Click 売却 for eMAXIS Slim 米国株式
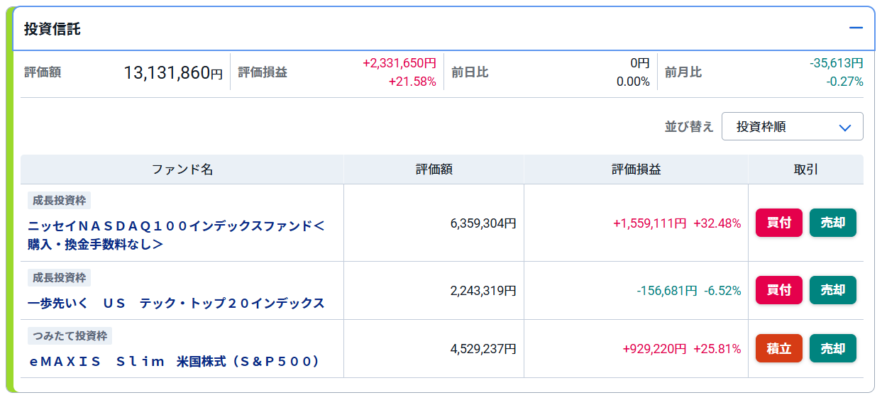The width and height of the screenshot is (882, 400). click(x=832, y=348)
